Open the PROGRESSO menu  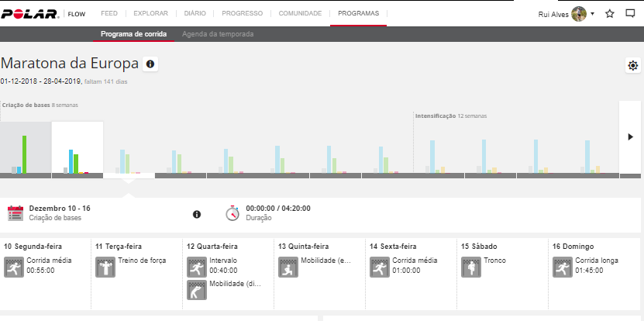pyautogui.click(x=242, y=13)
